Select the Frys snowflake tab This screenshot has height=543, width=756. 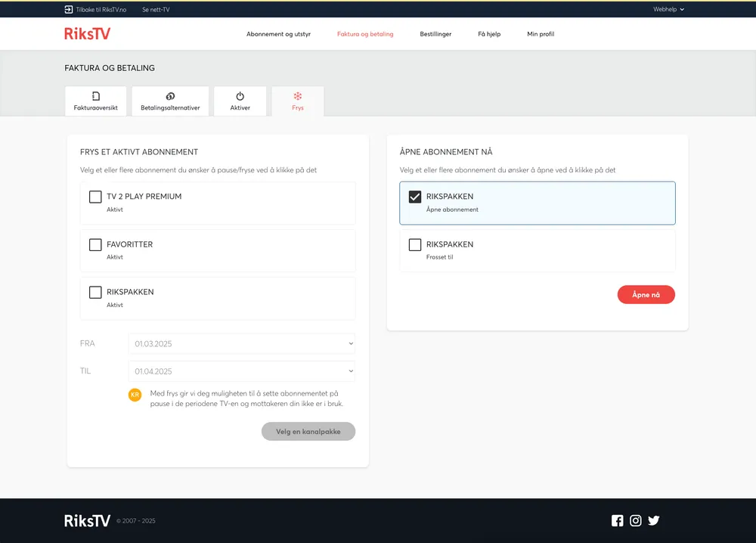(x=298, y=101)
